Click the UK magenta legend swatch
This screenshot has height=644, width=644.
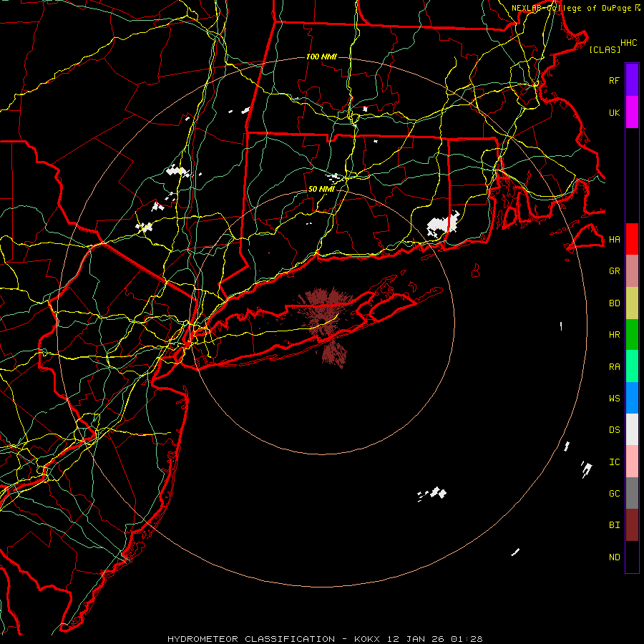632,112
